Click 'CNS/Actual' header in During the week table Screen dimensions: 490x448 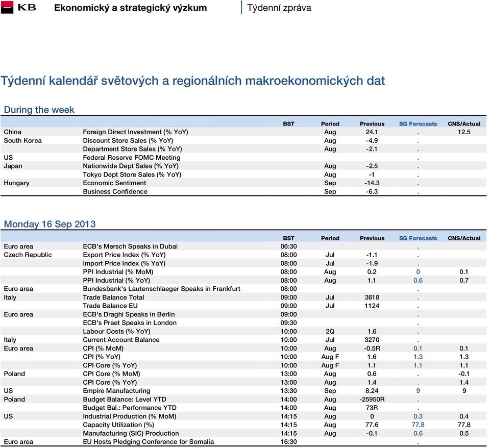464,123
